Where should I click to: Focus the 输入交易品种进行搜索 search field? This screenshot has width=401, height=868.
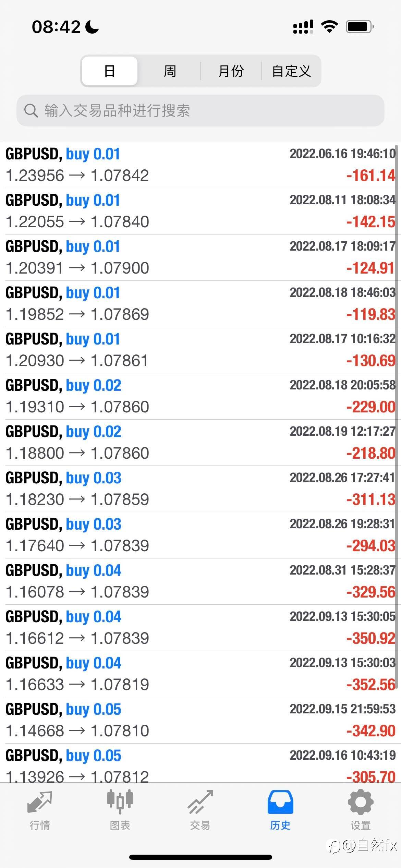pos(206,111)
